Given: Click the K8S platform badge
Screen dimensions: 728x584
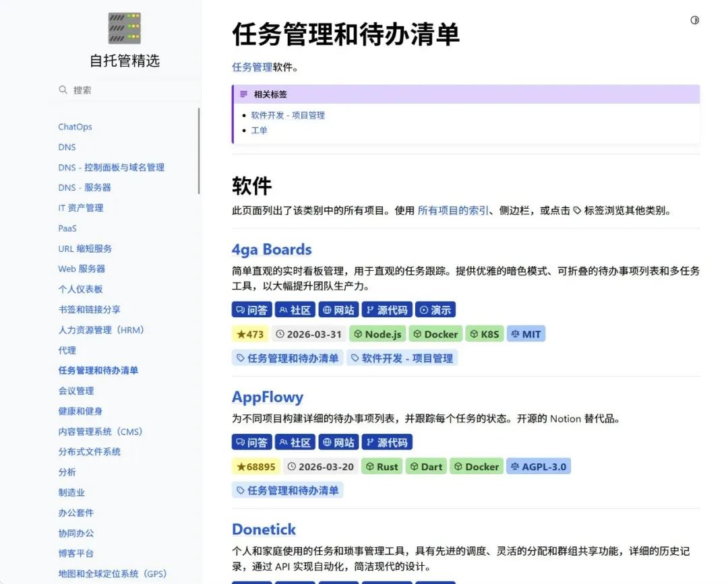Looking at the screenshot, I should (x=484, y=334).
